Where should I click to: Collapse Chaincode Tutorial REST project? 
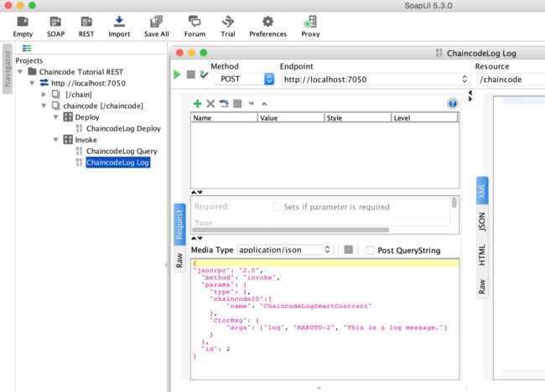[x=20, y=72]
